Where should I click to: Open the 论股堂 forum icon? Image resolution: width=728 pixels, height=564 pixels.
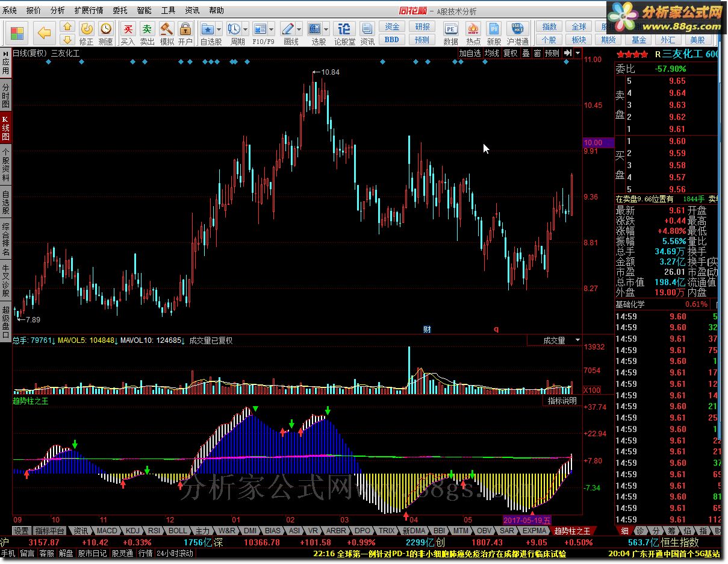(x=344, y=33)
